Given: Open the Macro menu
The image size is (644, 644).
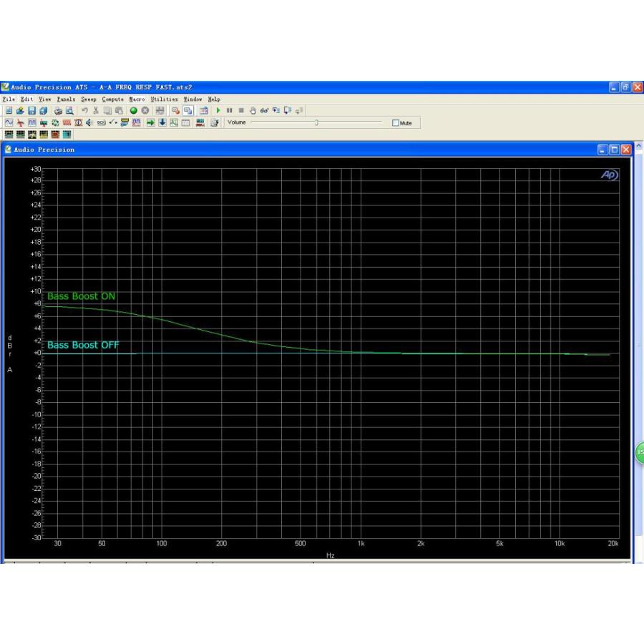Looking at the screenshot, I should coord(137,99).
